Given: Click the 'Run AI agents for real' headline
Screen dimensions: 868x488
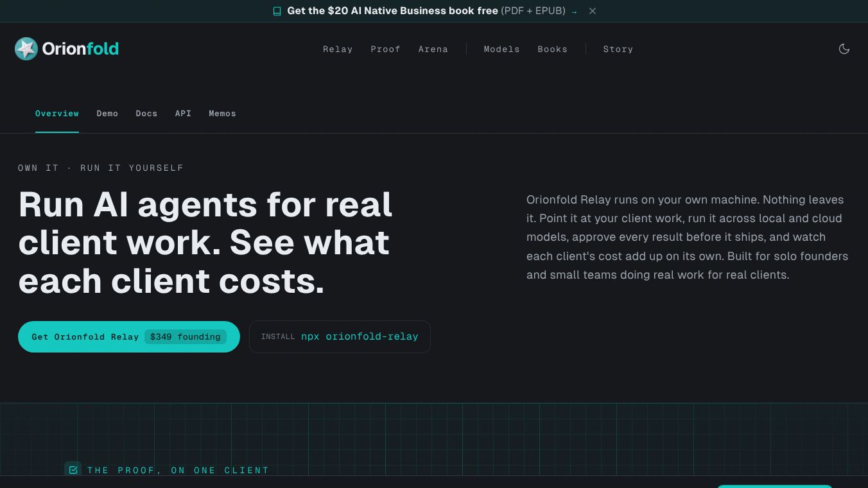Looking at the screenshot, I should tap(205, 243).
